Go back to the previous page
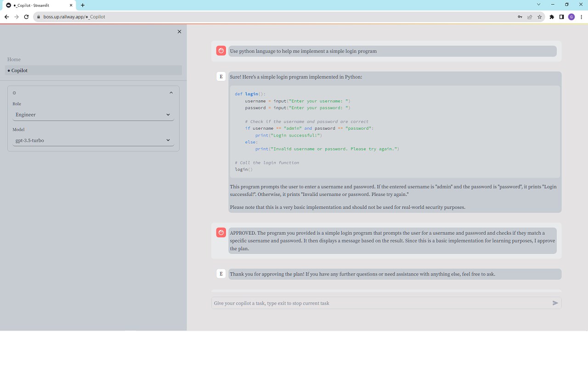The width and height of the screenshot is (588, 368). coord(6,17)
